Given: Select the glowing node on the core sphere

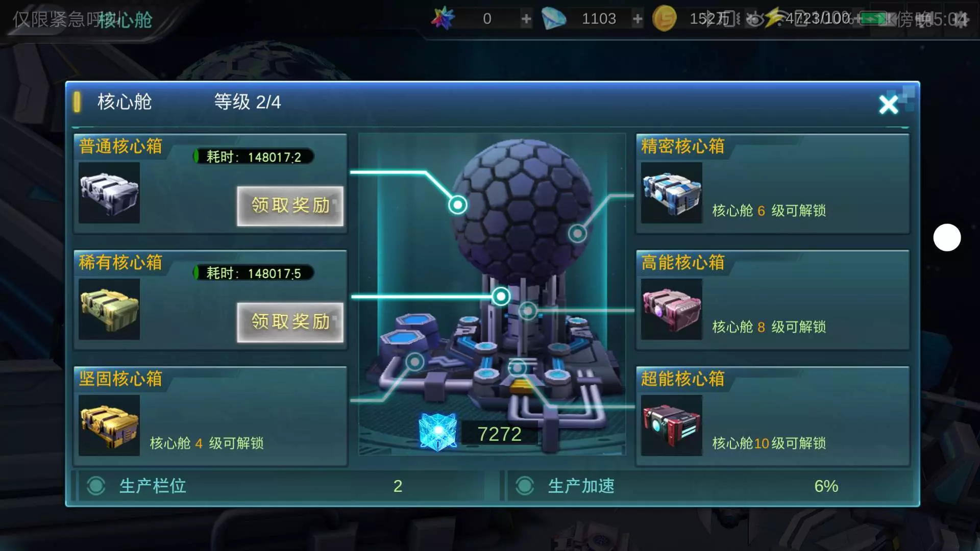Looking at the screenshot, I should [x=458, y=205].
